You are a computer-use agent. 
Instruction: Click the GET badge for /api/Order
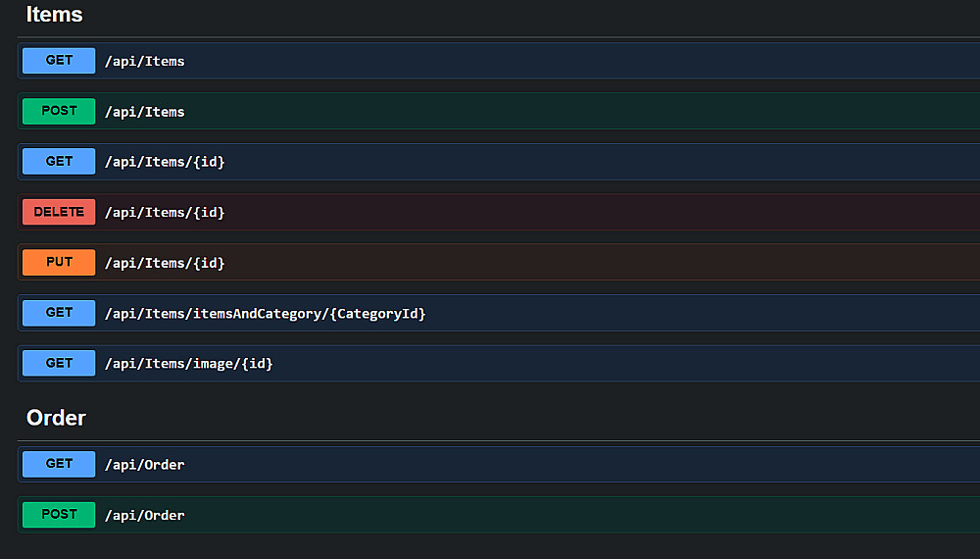point(59,464)
